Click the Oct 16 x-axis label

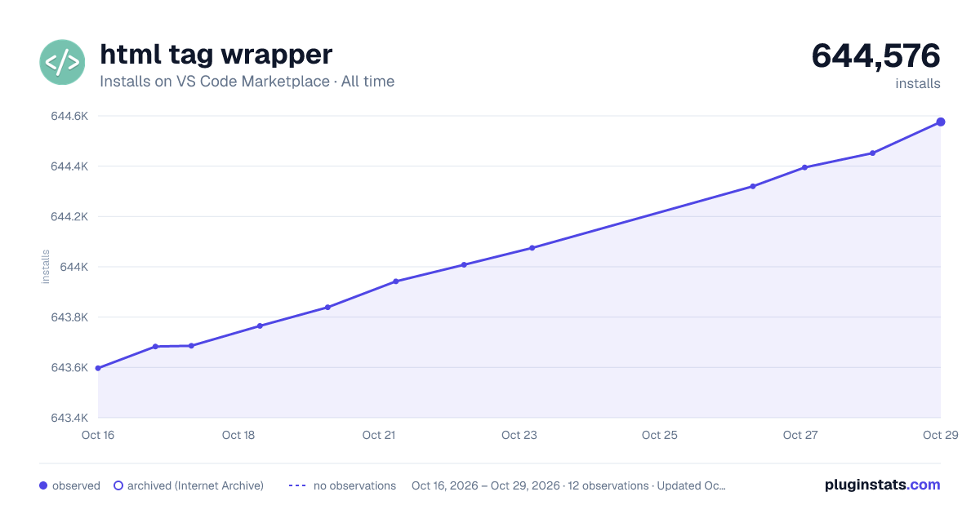click(98, 435)
